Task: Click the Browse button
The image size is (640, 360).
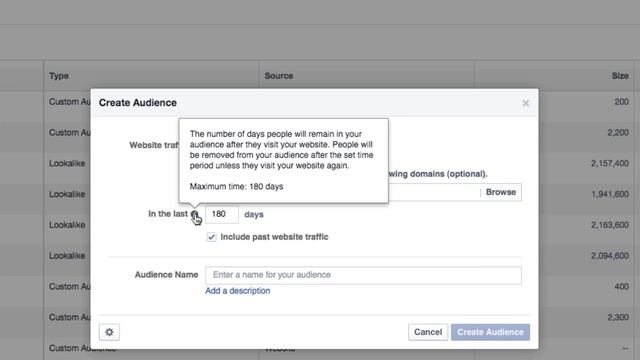Action: 501,192
